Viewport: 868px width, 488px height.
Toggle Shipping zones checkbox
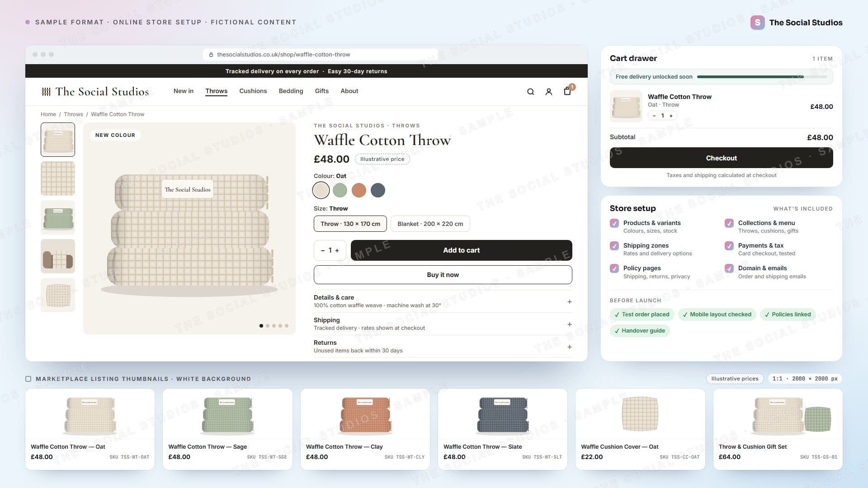click(614, 246)
